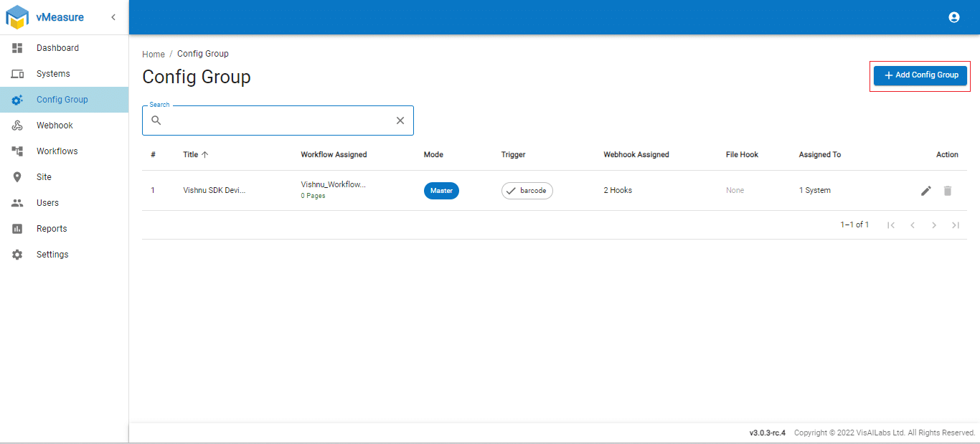This screenshot has width=980, height=444.
Task: Open the Workflows section
Action: [x=57, y=151]
